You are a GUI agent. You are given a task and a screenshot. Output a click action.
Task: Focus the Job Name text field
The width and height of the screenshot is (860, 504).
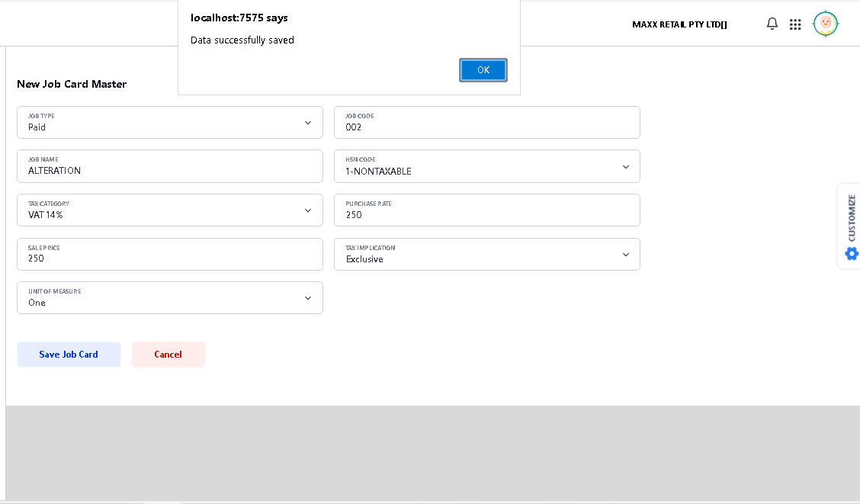pyautogui.click(x=169, y=166)
